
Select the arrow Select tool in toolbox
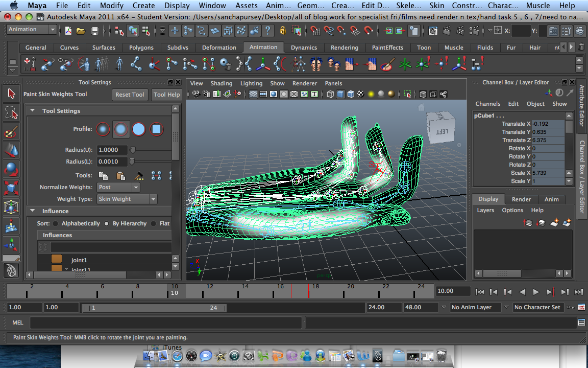click(11, 94)
